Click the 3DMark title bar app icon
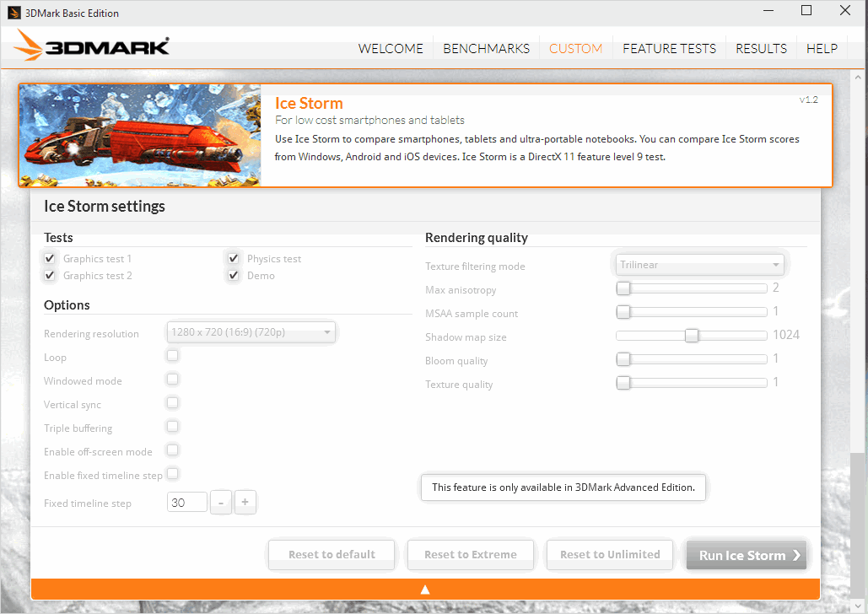The width and height of the screenshot is (868, 614). point(13,13)
